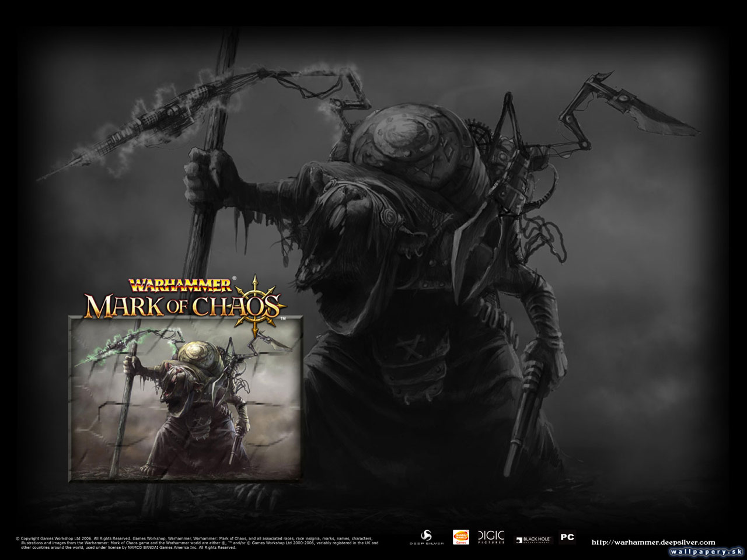Viewport: 747px width, 560px height.
Task: Click the Games Workshop copyright notice text
Action: (197, 543)
